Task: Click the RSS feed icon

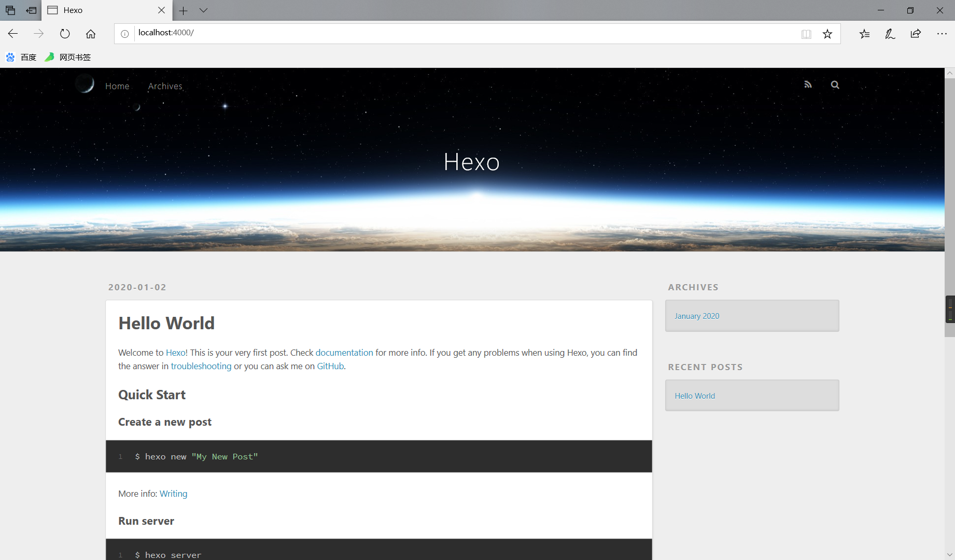Action: coord(808,85)
